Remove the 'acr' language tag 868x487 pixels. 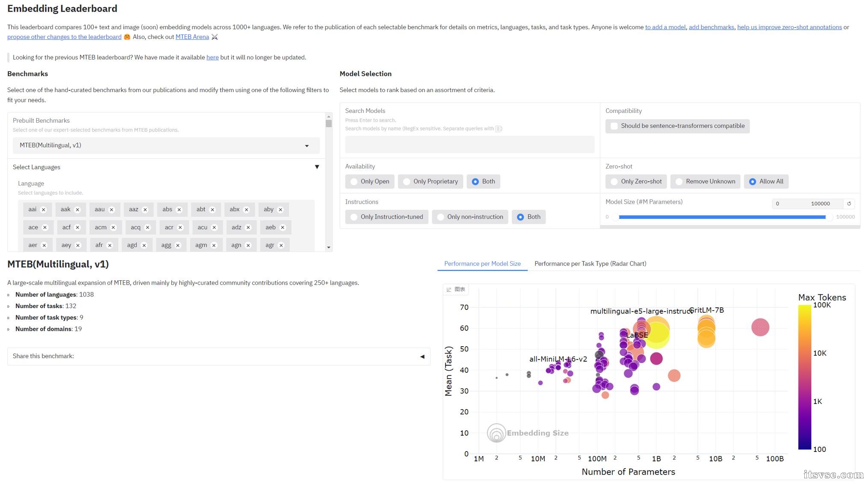(180, 228)
